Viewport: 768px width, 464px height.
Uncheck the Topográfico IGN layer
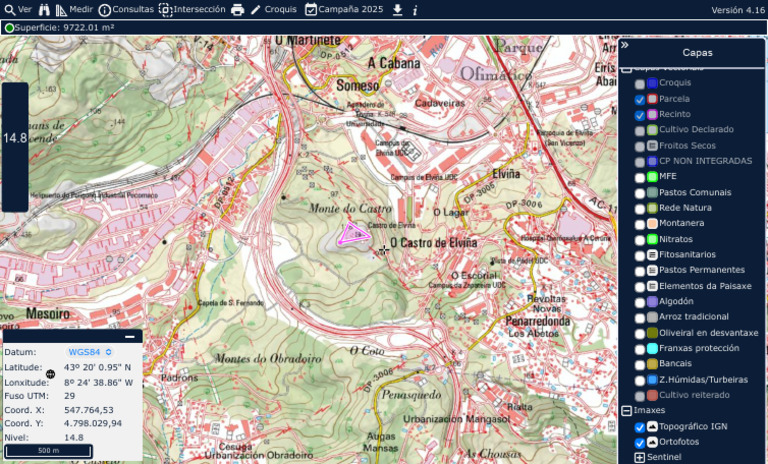click(x=640, y=428)
